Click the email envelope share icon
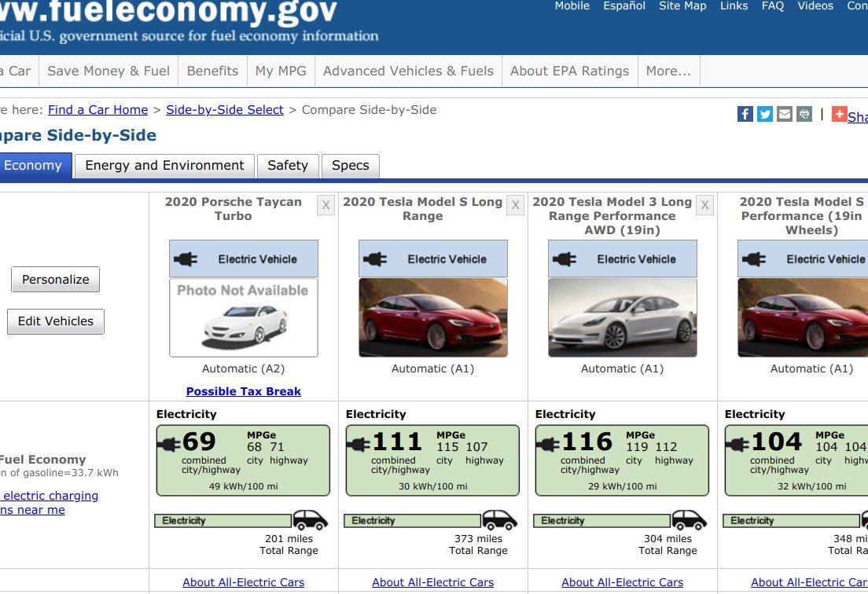The height and width of the screenshot is (594, 868). point(785,114)
